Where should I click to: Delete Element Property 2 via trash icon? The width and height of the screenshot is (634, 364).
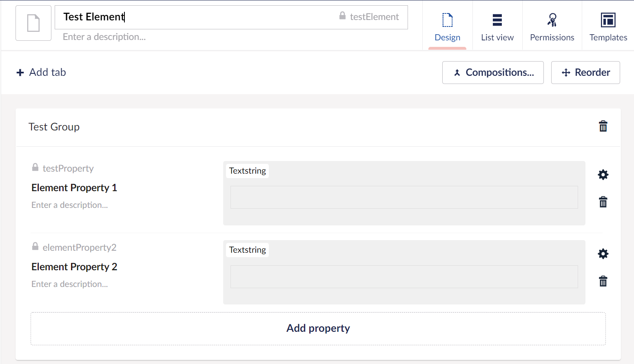(x=603, y=281)
